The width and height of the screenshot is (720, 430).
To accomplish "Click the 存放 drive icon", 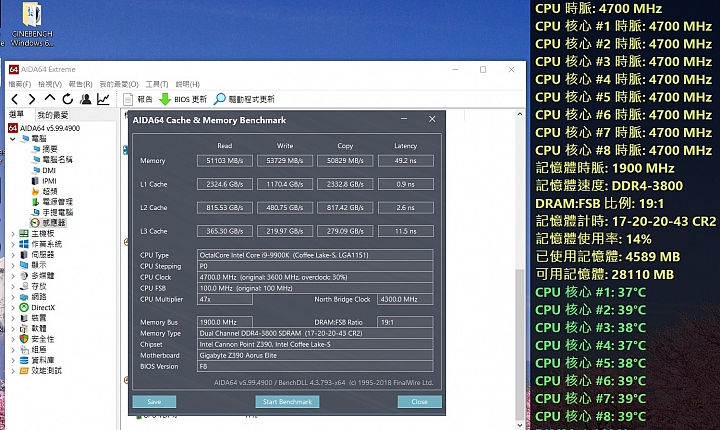I will 24,286.
